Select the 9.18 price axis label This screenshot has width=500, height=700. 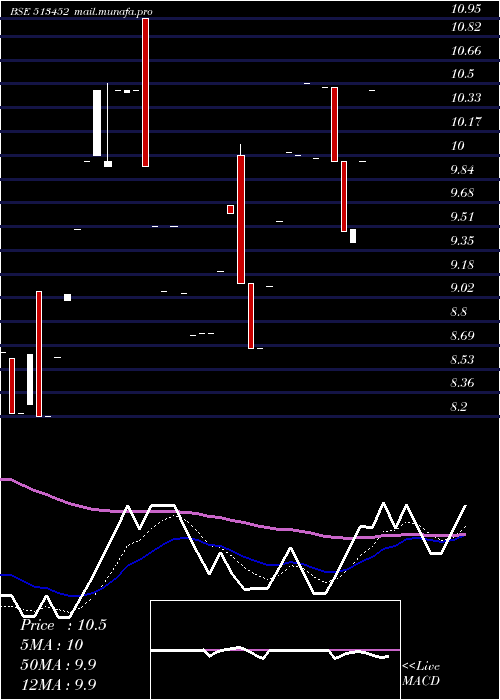click(x=462, y=265)
